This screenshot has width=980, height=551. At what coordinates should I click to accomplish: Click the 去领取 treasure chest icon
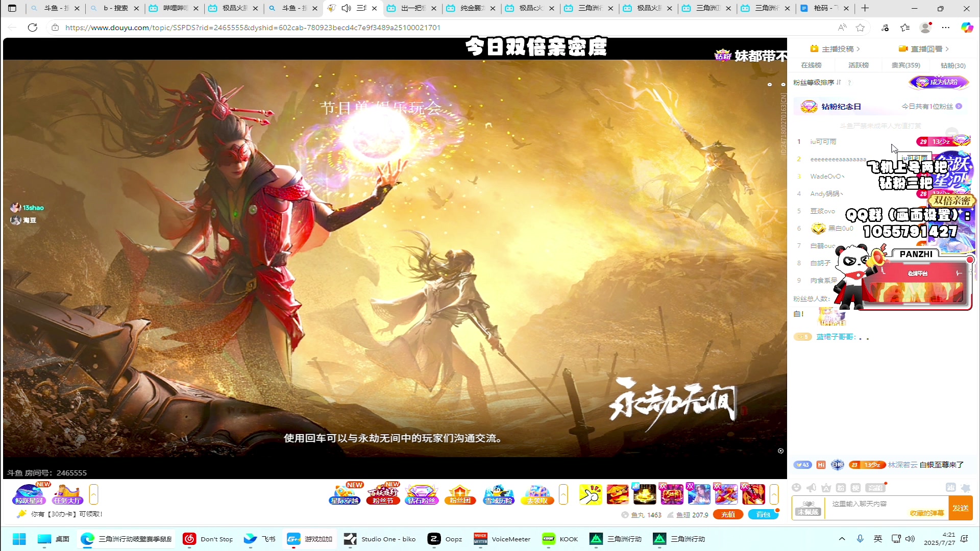537,494
